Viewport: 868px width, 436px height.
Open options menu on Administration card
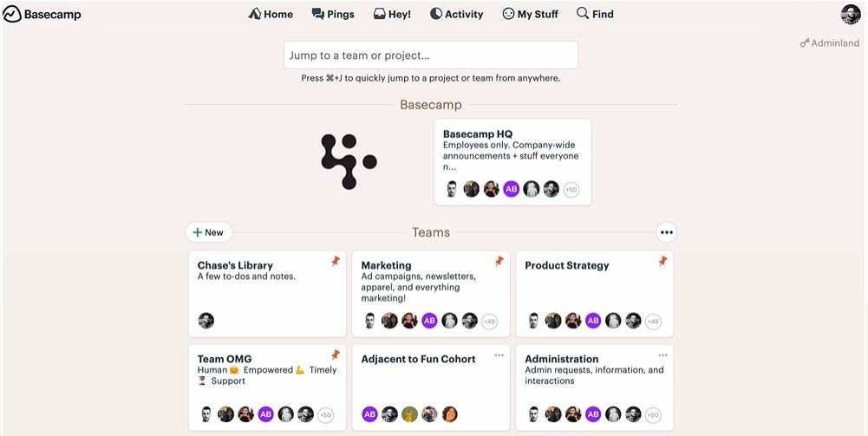(662, 355)
